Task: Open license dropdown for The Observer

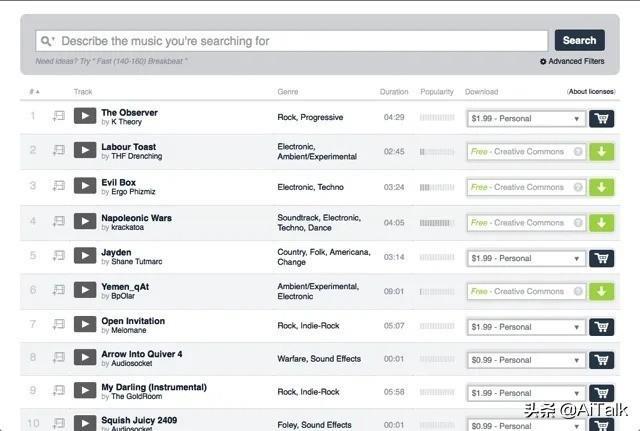Action: tap(526, 118)
